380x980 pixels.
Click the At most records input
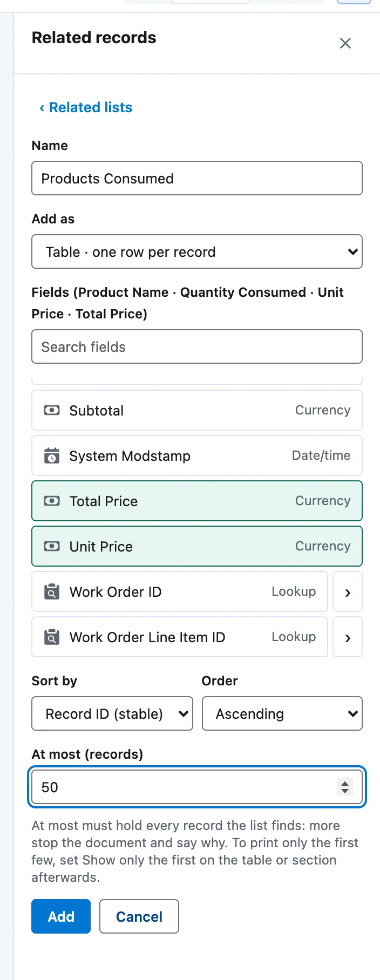click(x=197, y=787)
